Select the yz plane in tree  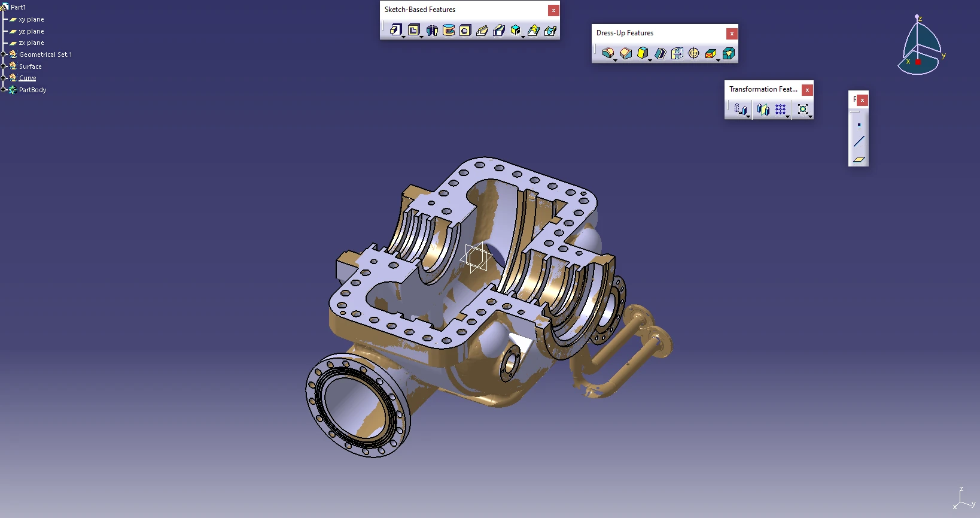(31, 31)
